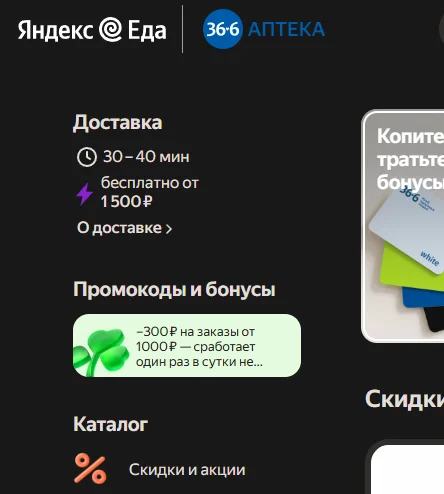Image resolution: width=444 pixels, height=494 pixels.
Task: Click the spiral icon in Яндекс Еда logo
Action: coord(110,30)
